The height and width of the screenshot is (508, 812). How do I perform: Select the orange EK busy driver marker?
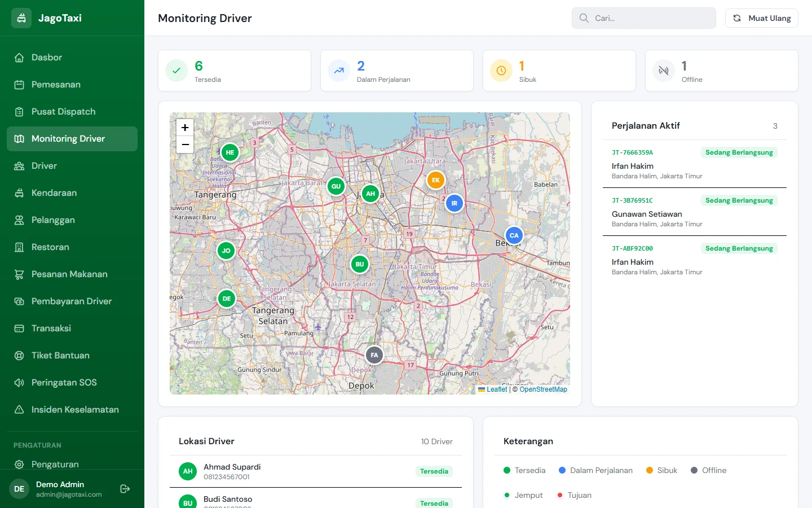point(436,180)
